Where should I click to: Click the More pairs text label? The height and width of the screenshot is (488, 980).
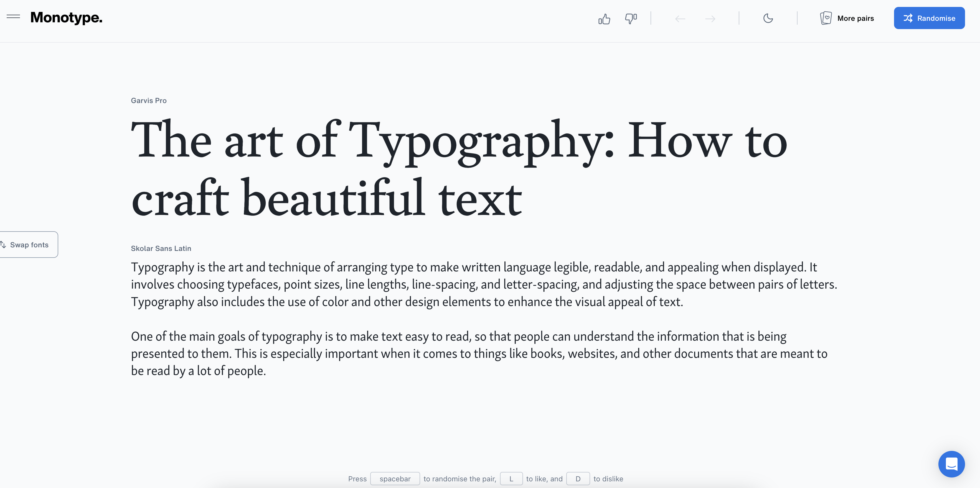(x=855, y=18)
